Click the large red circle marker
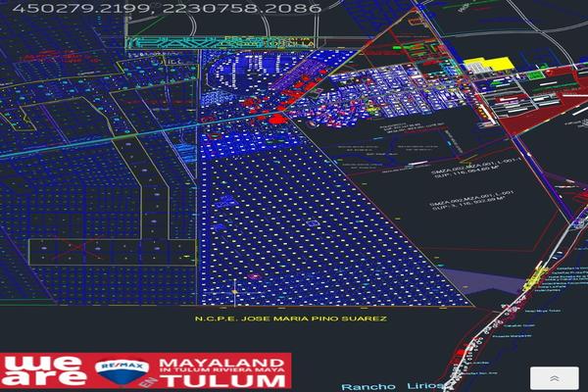The height and width of the screenshot is (392, 588). tap(276, 119)
